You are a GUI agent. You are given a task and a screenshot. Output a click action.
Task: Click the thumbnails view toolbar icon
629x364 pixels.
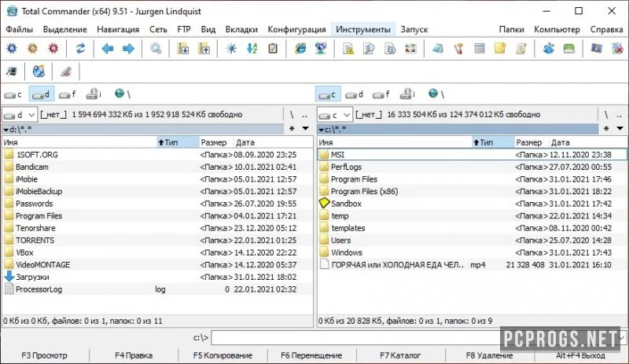(410, 49)
